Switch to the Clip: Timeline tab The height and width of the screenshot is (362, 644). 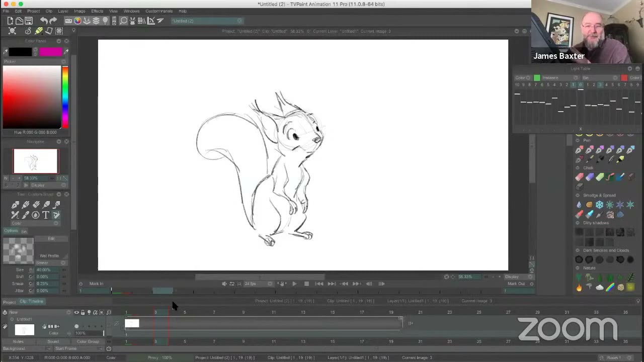[32, 301]
